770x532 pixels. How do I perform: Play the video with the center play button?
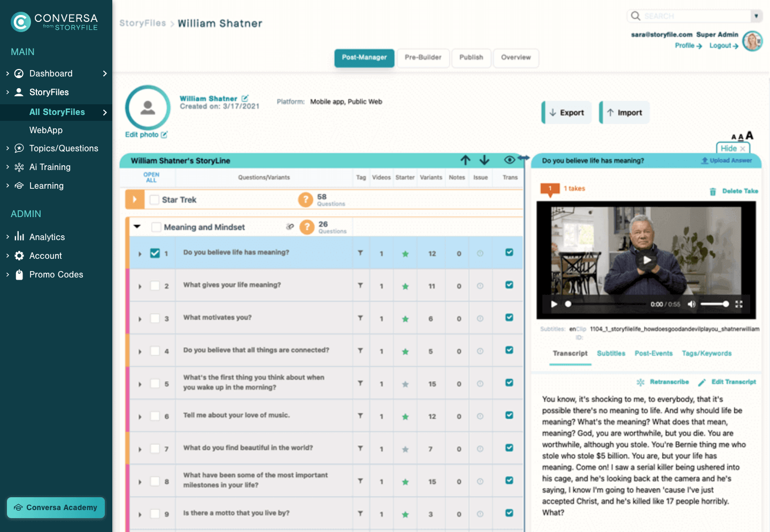tap(647, 260)
